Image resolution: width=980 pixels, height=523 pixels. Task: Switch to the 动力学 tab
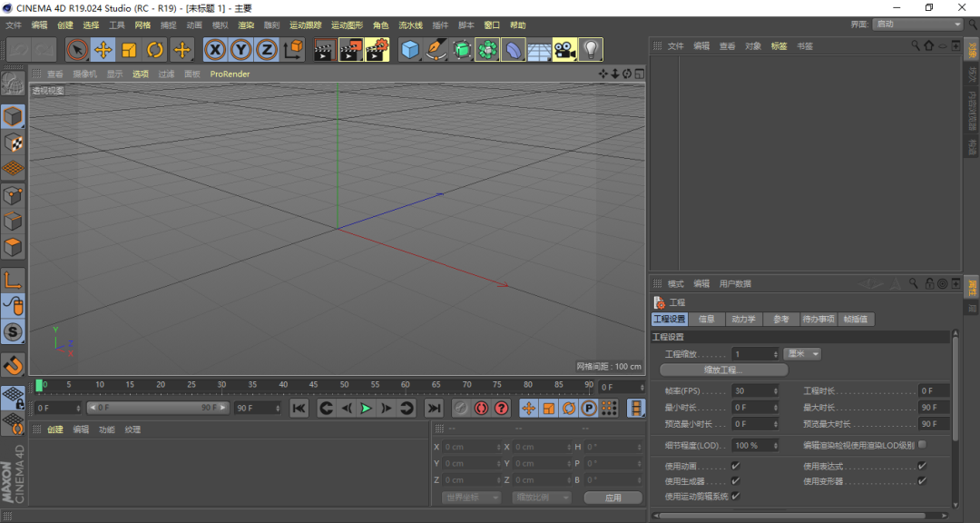pos(743,320)
